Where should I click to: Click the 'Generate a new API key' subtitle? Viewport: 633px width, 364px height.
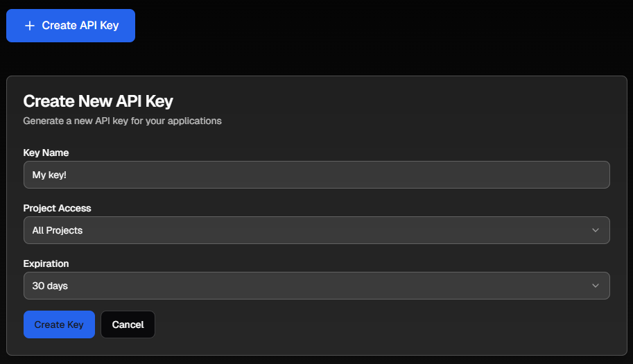pos(122,121)
